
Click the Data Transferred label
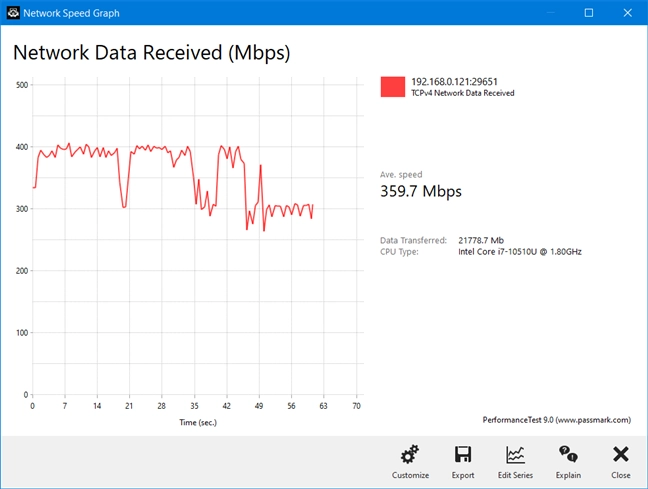[413, 240]
